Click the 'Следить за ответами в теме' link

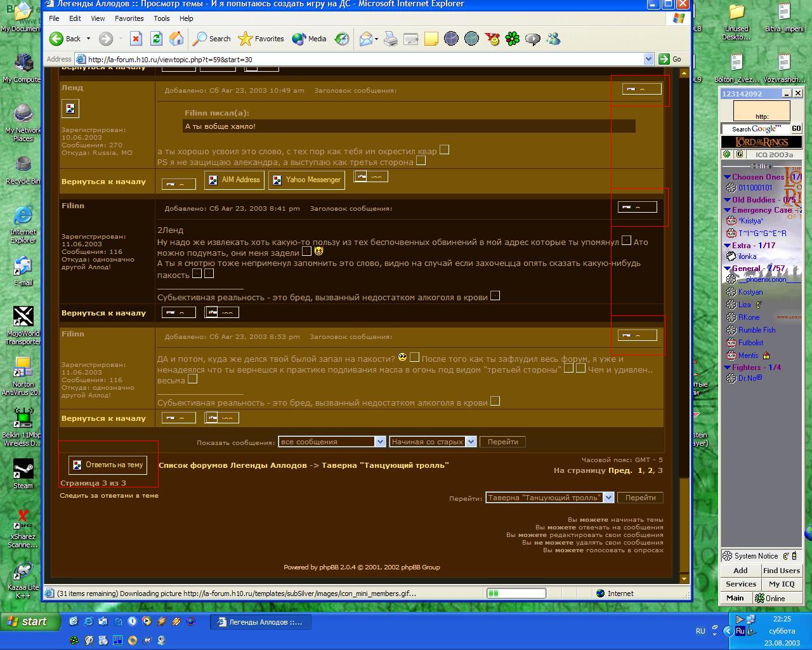(x=109, y=496)
